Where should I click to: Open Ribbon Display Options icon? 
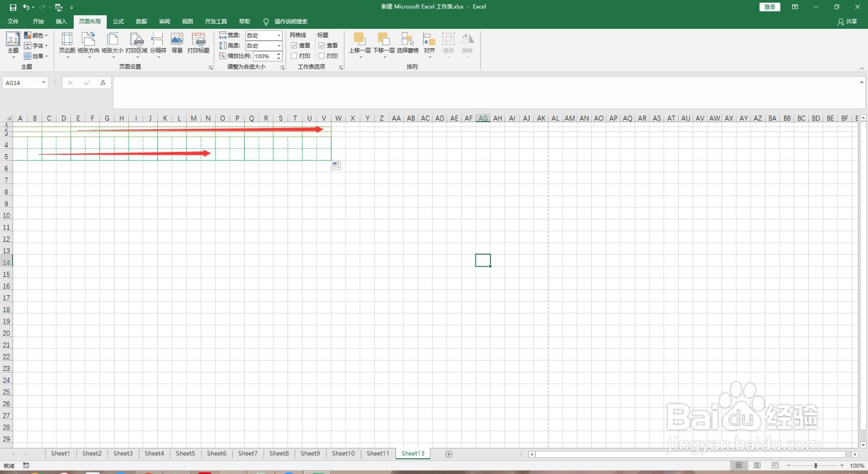point(795,7)
